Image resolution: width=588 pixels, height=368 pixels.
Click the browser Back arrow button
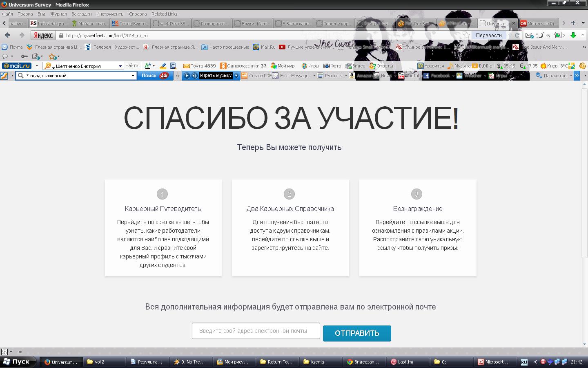pyautogui.click(x=7, y=35)
